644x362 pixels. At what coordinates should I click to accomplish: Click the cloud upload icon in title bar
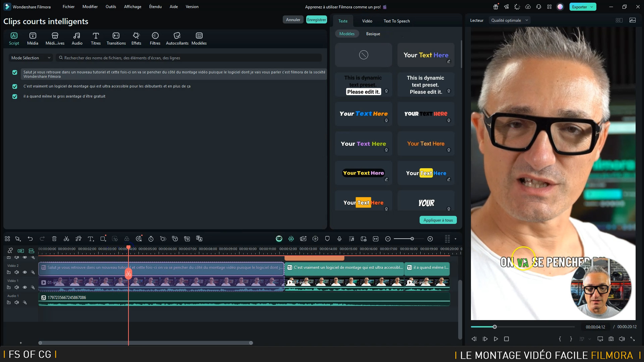coord(528,7)
